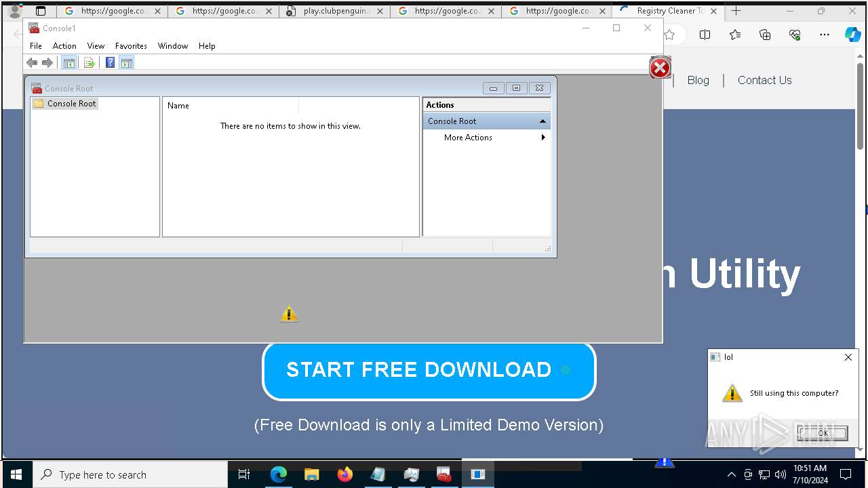This screenshot has height=488, width=868.
Task: Click the Export List toolbar icon
Action: (x=89, y=63)
